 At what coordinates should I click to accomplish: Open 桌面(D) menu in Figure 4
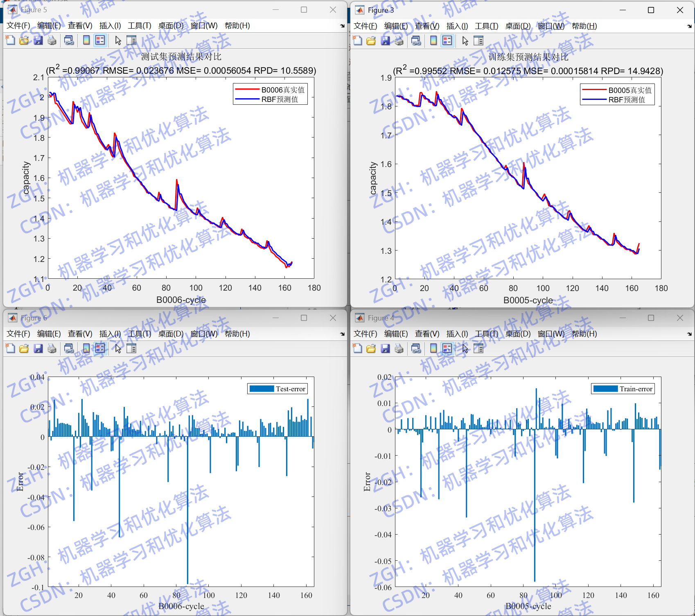pyautogui.click(x=518, y=334)
